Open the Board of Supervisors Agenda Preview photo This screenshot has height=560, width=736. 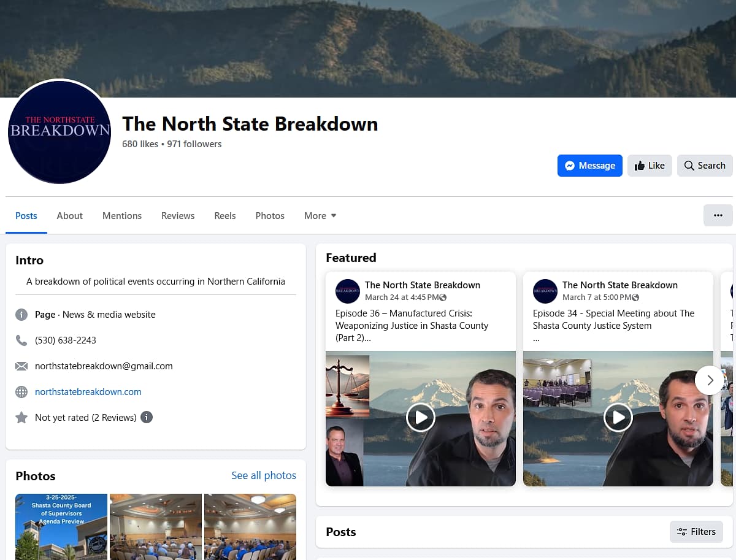(61, 526)
